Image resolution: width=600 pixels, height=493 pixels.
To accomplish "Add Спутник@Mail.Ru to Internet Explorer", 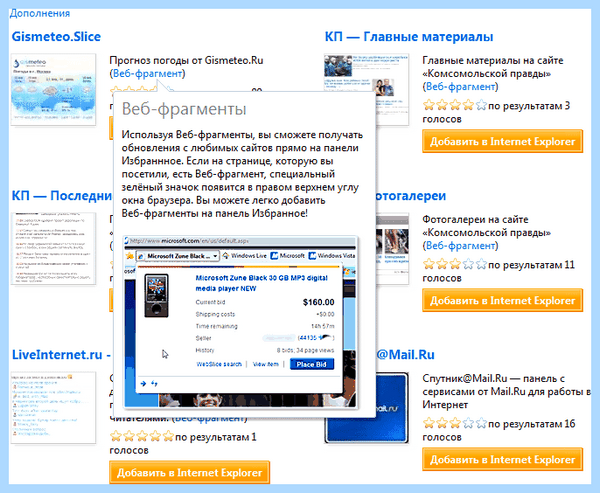I will [x=502, y=459].
